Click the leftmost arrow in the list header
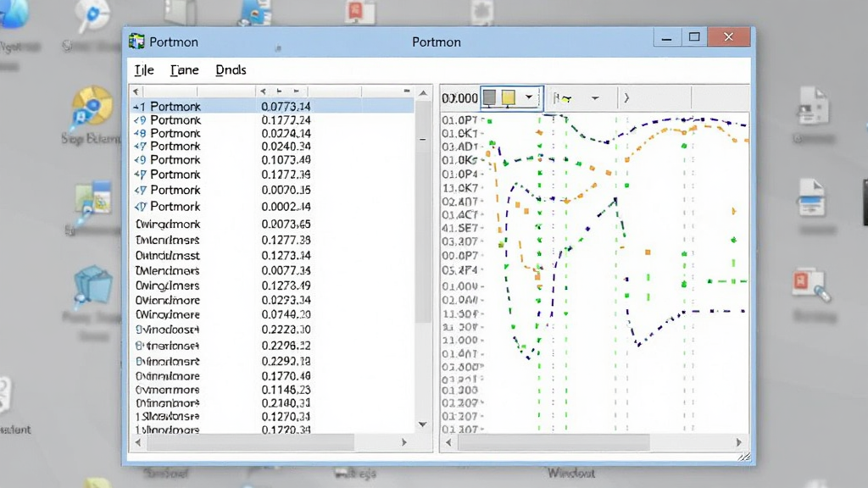The image size is (868, 488). (136, 91)
